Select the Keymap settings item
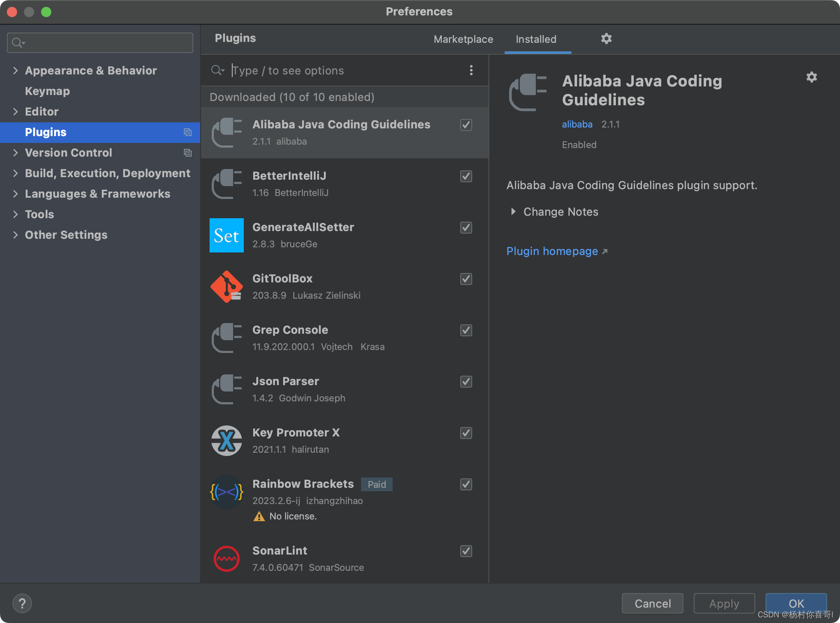This screenshot has height=623, width=840. point(47,91)
